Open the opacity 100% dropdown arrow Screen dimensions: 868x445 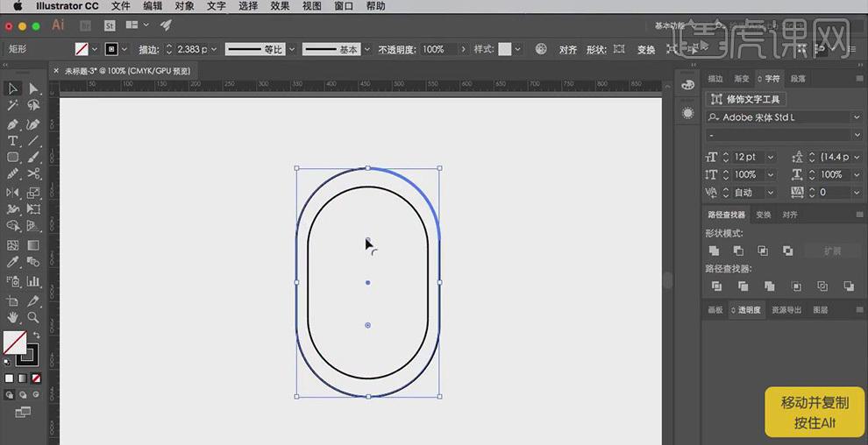[x=462, y=50]
